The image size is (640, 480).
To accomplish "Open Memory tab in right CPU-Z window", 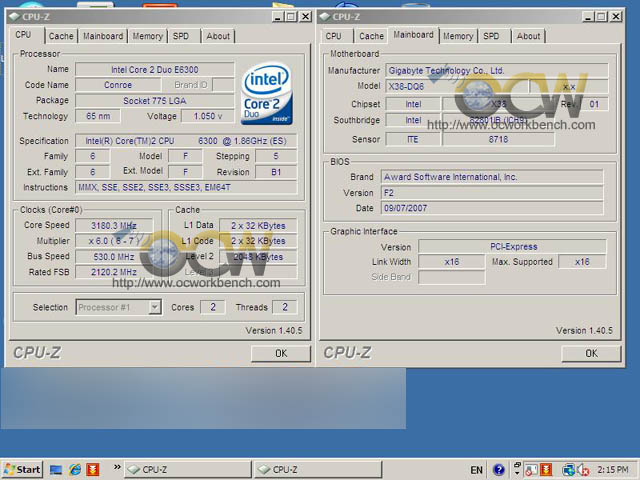I will click(458, 36).
